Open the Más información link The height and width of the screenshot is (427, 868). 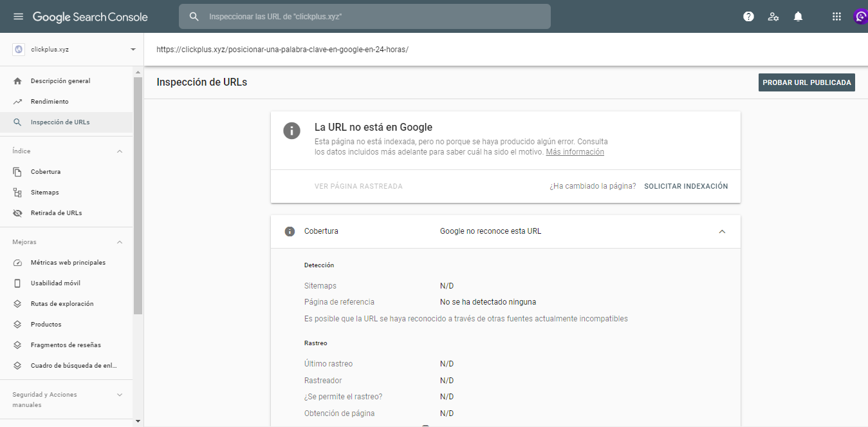(x=575, y=151)
